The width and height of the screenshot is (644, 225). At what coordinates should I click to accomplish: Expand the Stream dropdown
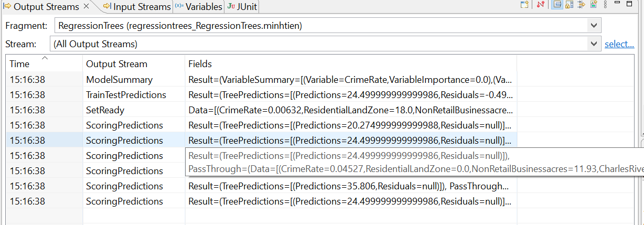(x=594, y=44)
